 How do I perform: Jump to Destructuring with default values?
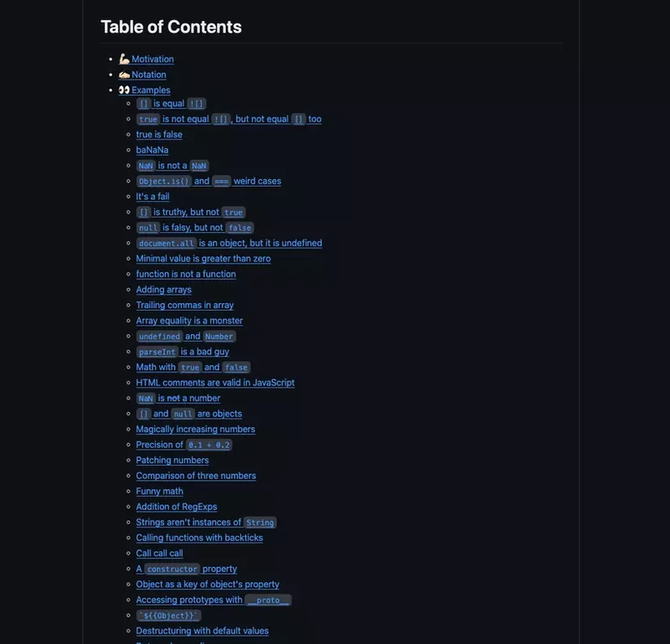click(202, 631)
